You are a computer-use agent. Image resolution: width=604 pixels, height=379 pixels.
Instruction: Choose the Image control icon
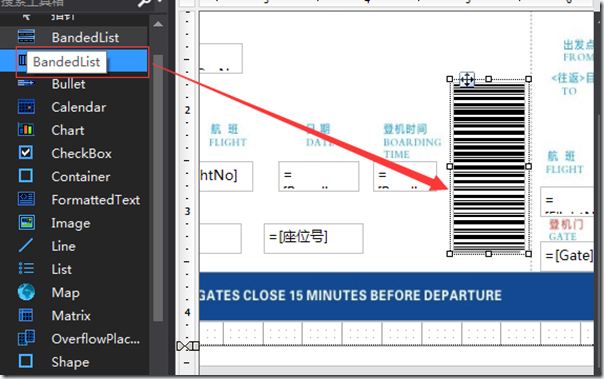26,222
